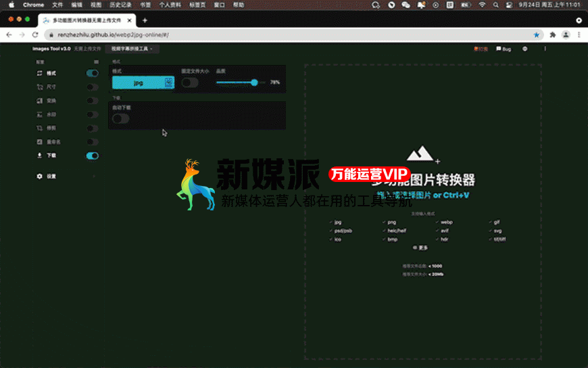Image resolution: width=588 pixels, height=368 pixels.
Task: Click the 设置 settings label
Action: pos(51,176)
